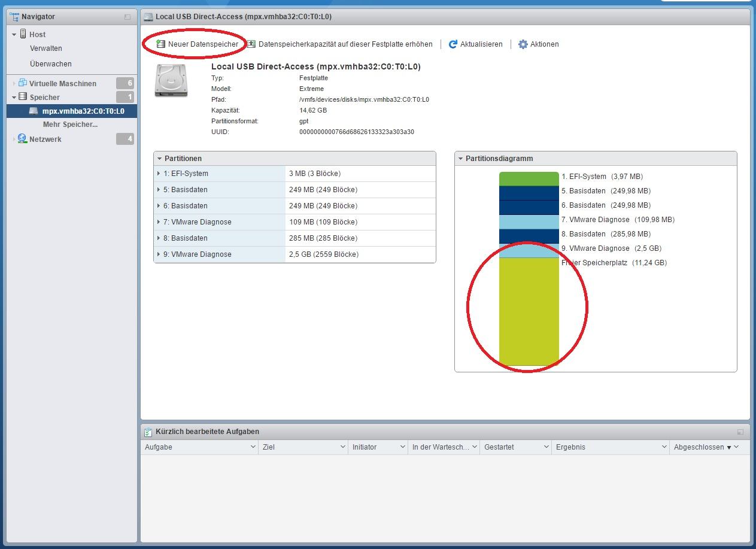
Task: Expand partition 1: EFI-System row
Action: 159,174
